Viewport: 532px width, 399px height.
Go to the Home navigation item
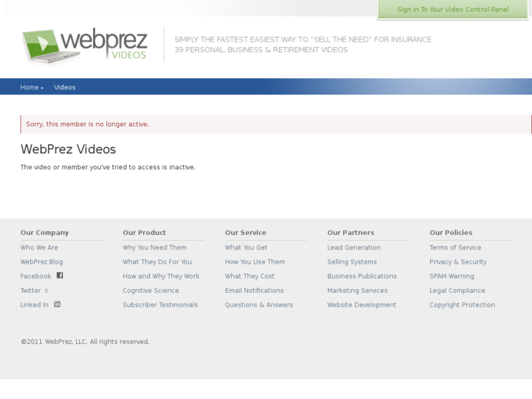click(x=29, y=87)
